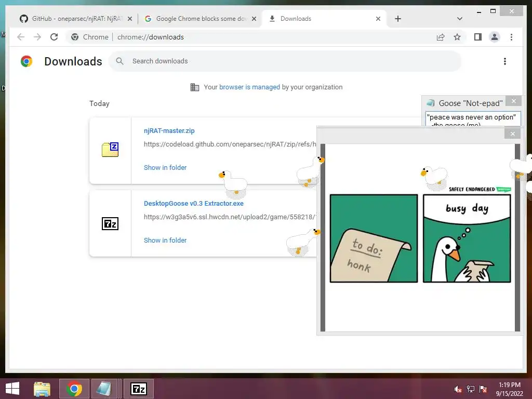
Task: Open Action Center flag tray icon
Action: [483, 389]
